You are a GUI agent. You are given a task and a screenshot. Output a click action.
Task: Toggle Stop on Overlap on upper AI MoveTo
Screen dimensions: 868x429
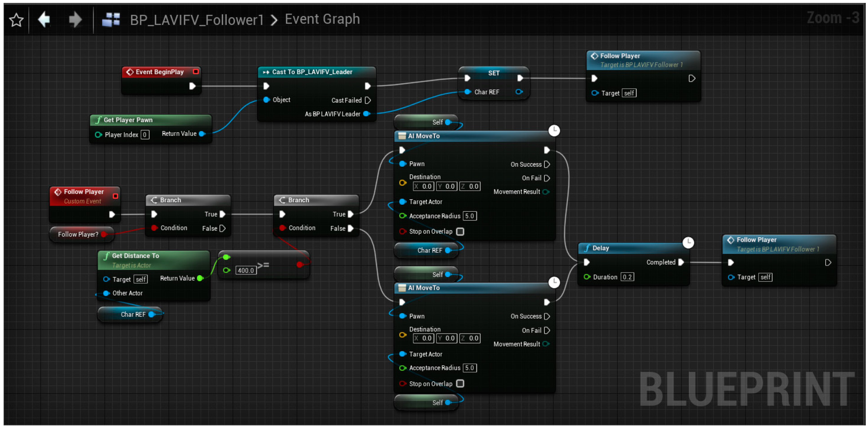coord(460,232)
